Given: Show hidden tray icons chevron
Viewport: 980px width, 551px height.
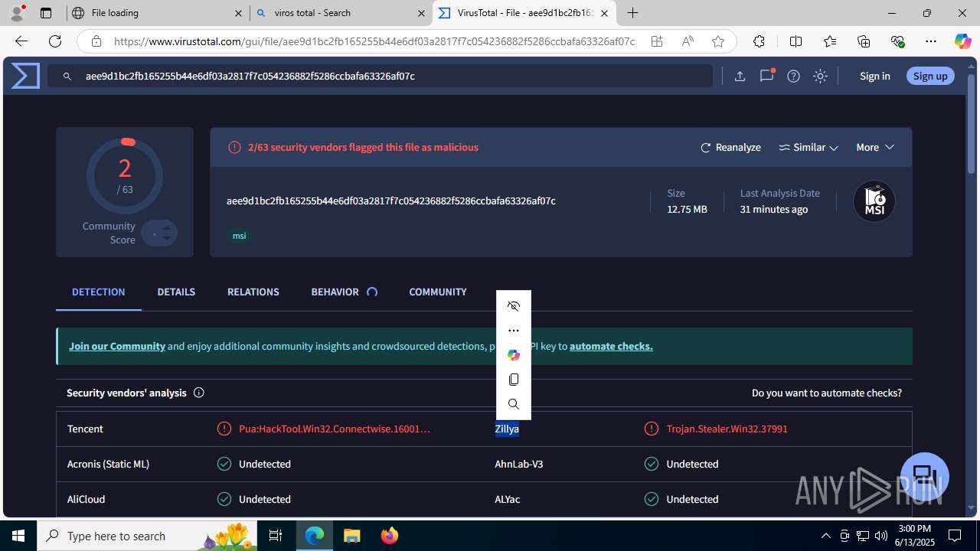Looking at the screenshot, I should 825,536.
